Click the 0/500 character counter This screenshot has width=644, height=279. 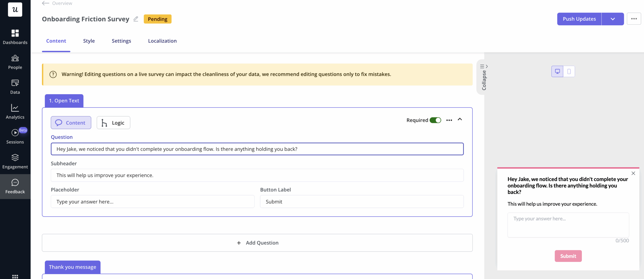pos(622,240)
